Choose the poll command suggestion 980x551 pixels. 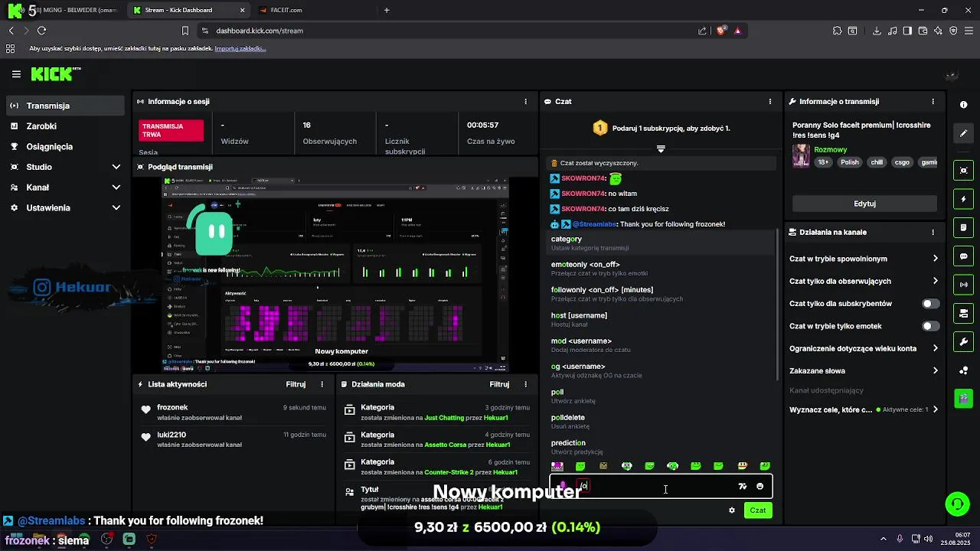[x=662, y=396]
